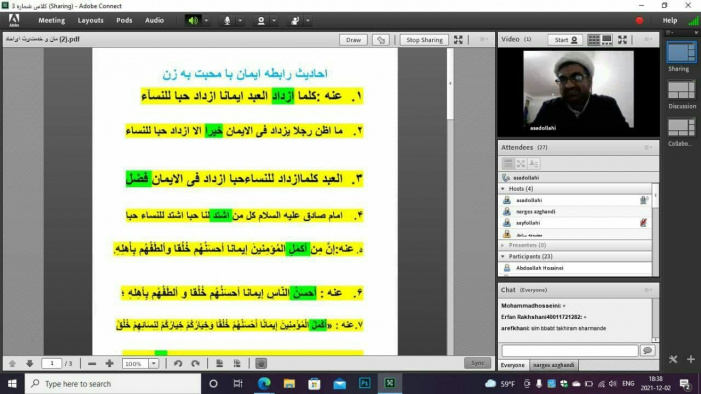Open the raise hand status dropdown arrow
This screenshot has height=394, width=701.
point(308,21)
